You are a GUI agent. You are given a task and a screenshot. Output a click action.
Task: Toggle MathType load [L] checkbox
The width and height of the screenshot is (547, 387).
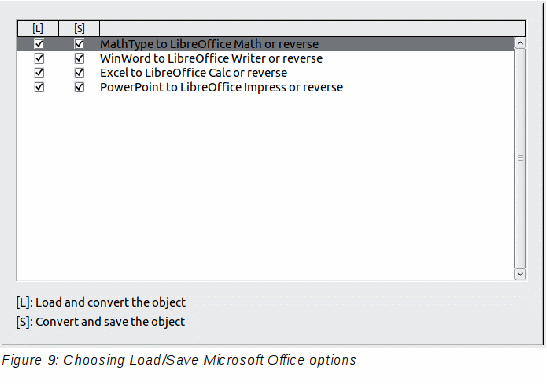(x=39, y=44)
